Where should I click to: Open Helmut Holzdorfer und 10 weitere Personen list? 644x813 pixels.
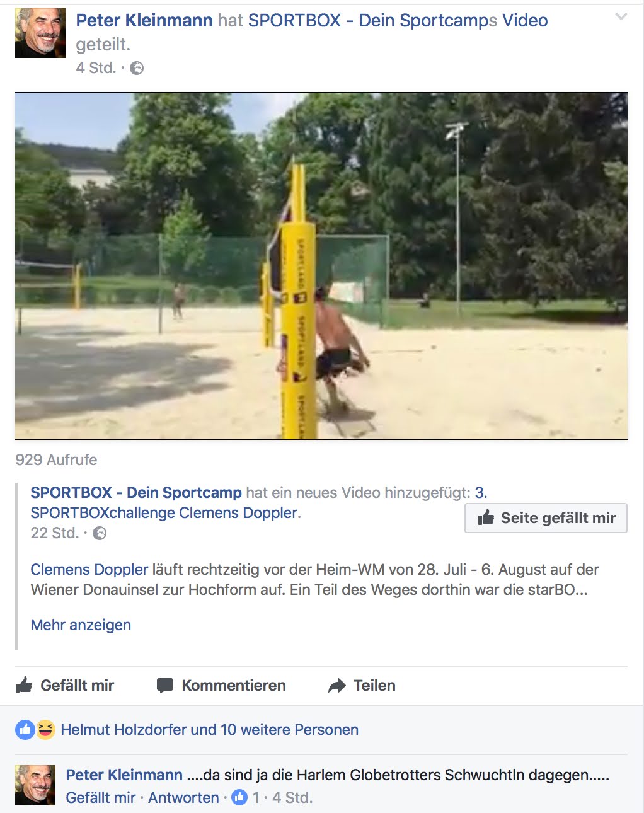pos(209,730)
